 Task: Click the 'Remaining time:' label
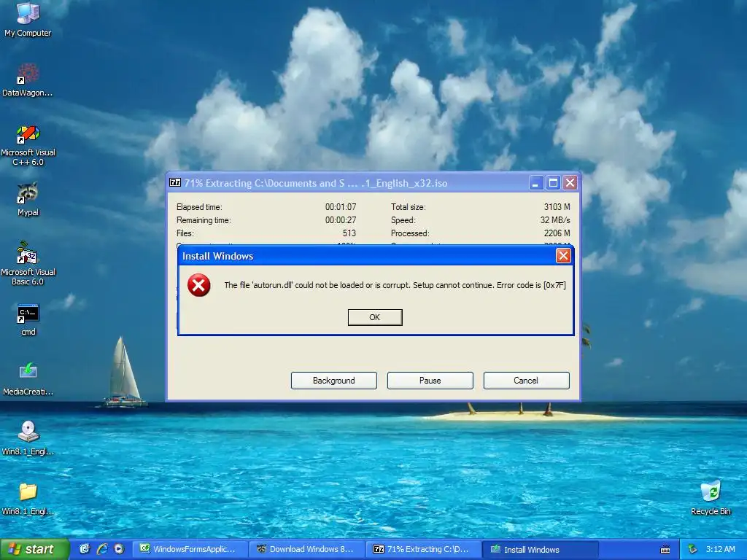click(x=204, y=220)
